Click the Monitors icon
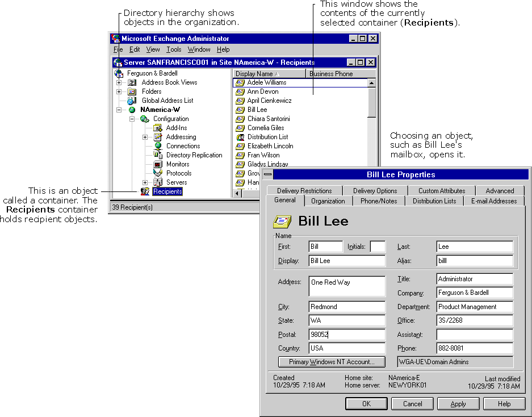Screen dimensions: 532x417 click(x=158, y=164)
